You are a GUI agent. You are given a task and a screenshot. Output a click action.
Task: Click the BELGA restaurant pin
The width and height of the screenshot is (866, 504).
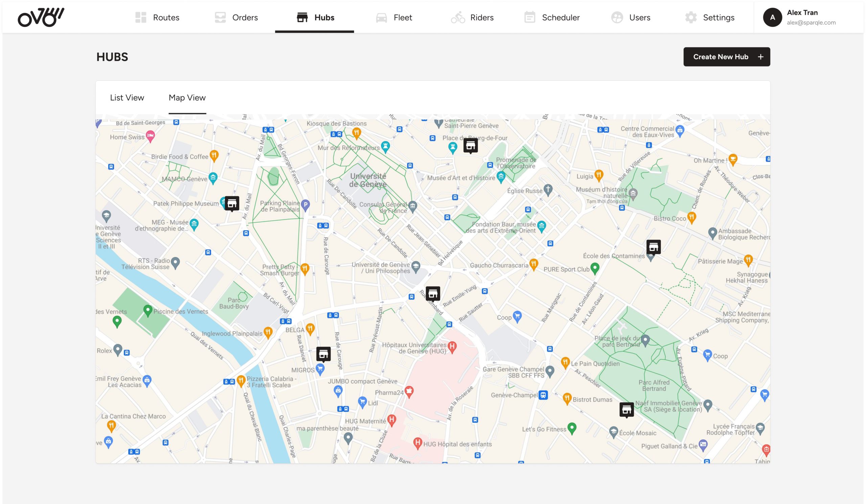(310, 329)
